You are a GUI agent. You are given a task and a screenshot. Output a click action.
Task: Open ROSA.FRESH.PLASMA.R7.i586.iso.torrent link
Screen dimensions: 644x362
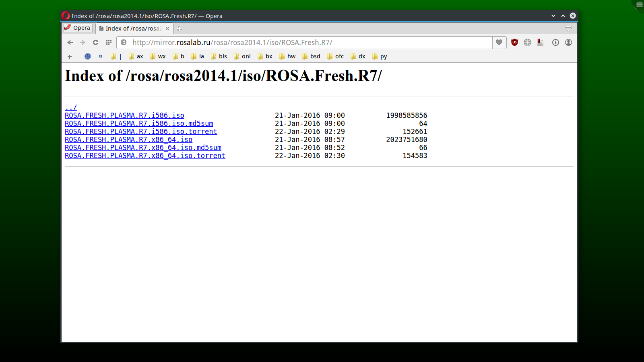141,132
